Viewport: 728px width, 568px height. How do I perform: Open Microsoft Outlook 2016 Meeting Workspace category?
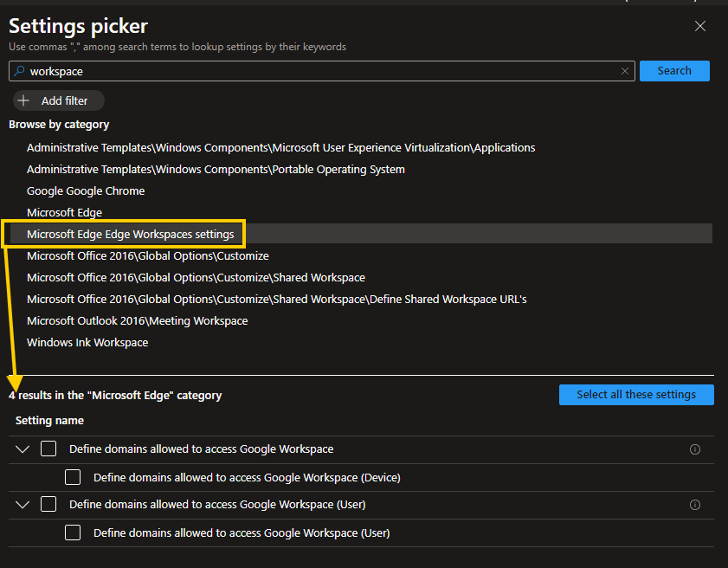(x=137, y=320)
